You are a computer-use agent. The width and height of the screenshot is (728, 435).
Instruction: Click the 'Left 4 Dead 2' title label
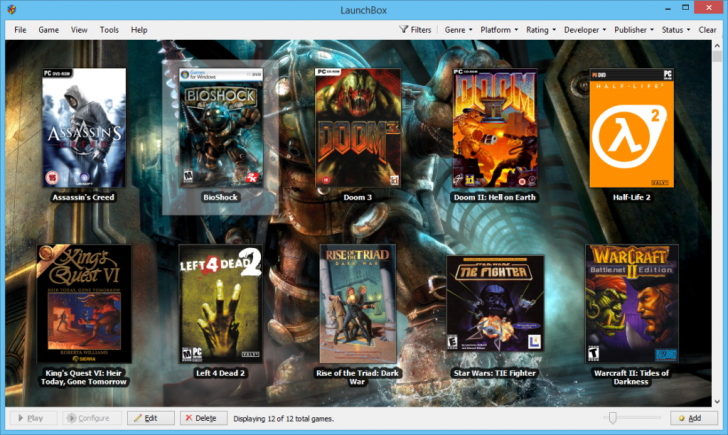[220, 373]
